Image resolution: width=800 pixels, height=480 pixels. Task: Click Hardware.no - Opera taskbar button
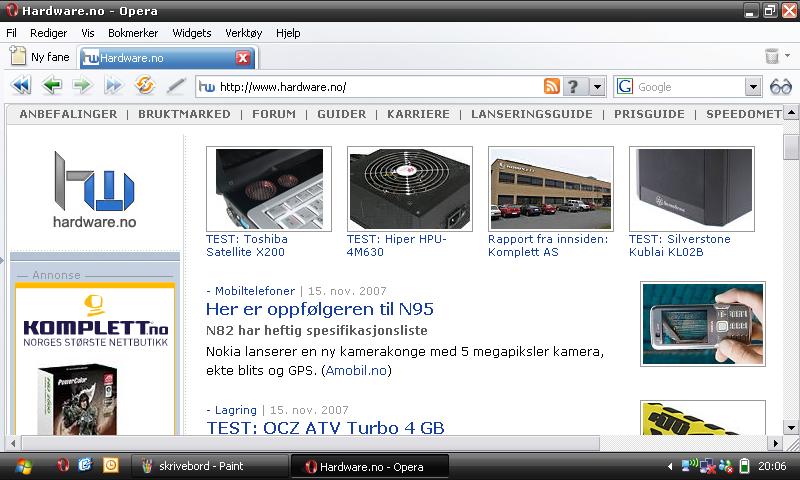coord(369,466)
